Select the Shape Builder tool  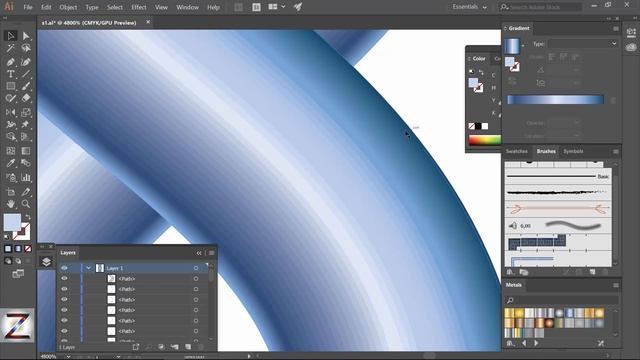(x=11, y=137)
